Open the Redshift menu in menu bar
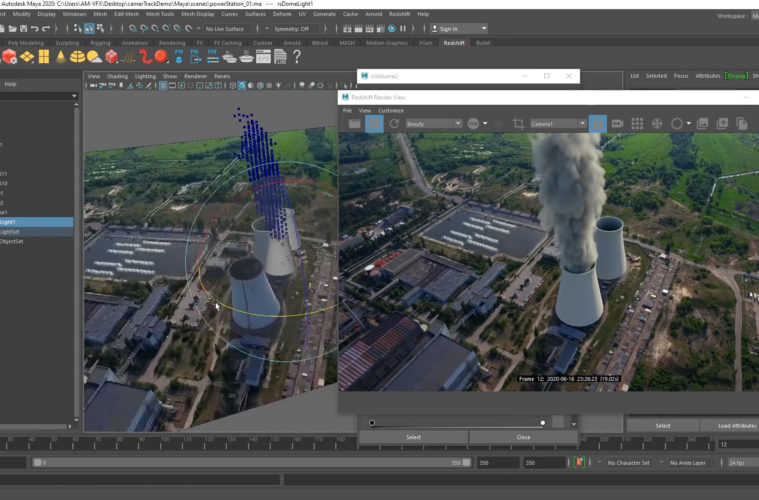 (x=399, y=14)
